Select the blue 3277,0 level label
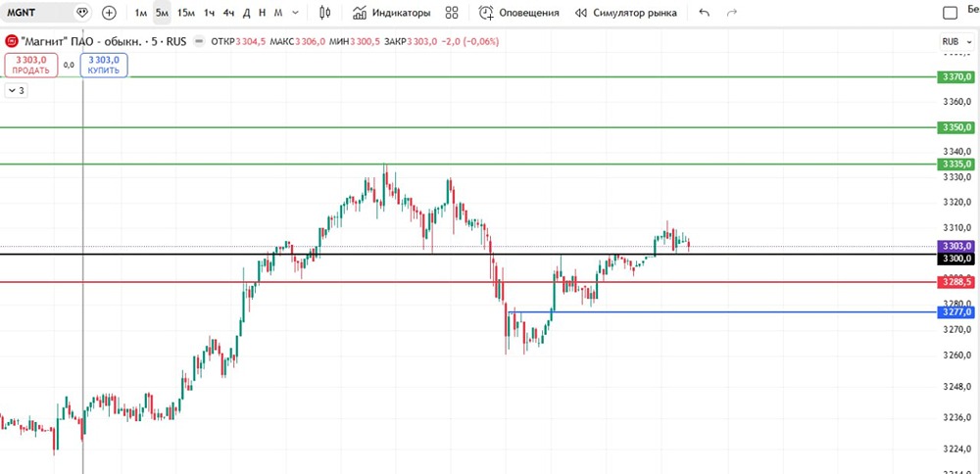980x474 pixels. (x=955, y=311)
